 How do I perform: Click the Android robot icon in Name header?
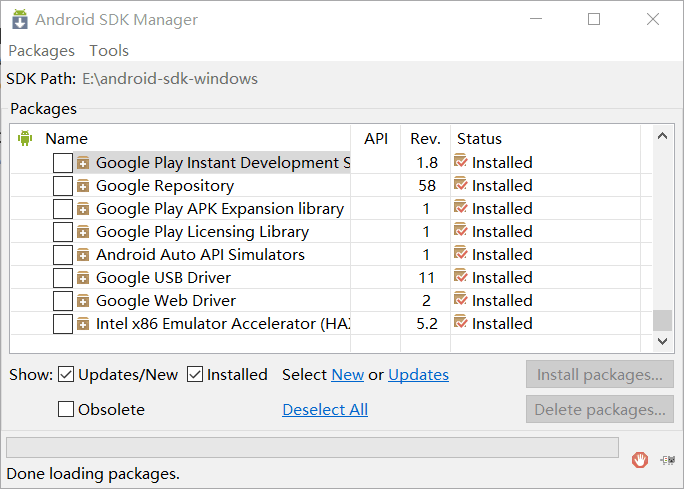click(25, 138)
